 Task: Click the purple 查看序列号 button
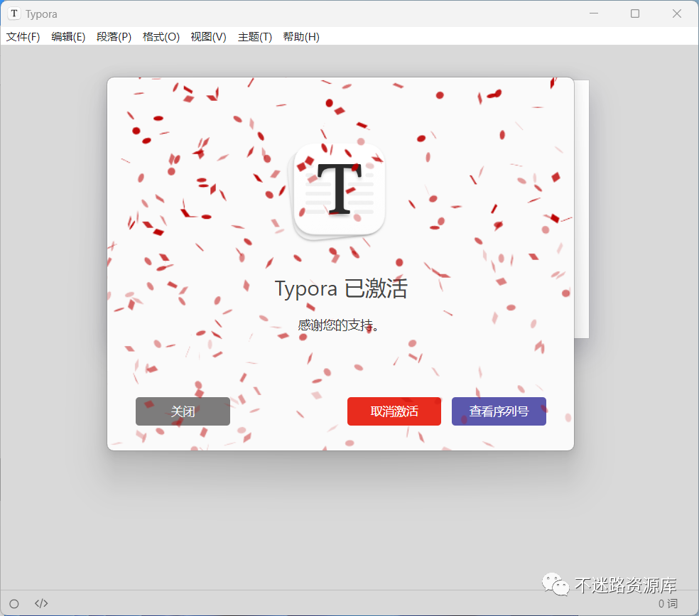(x=499, y=411)
